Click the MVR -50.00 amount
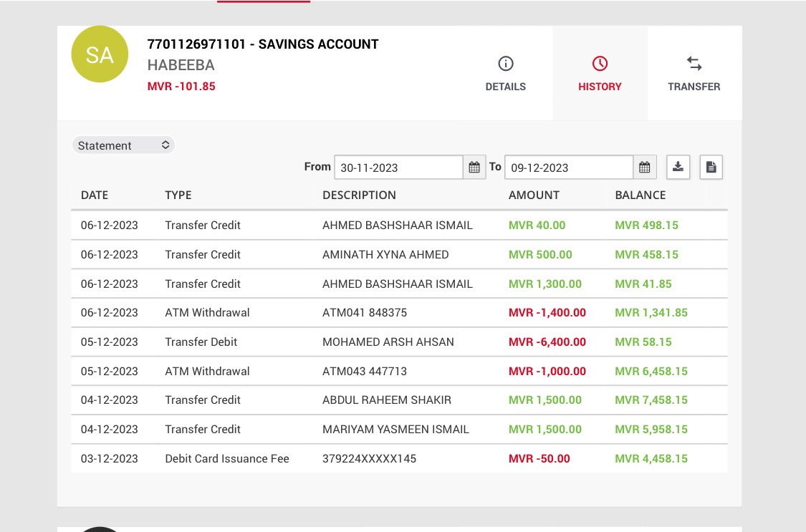 pyautogui.click(x=539, y=458)
